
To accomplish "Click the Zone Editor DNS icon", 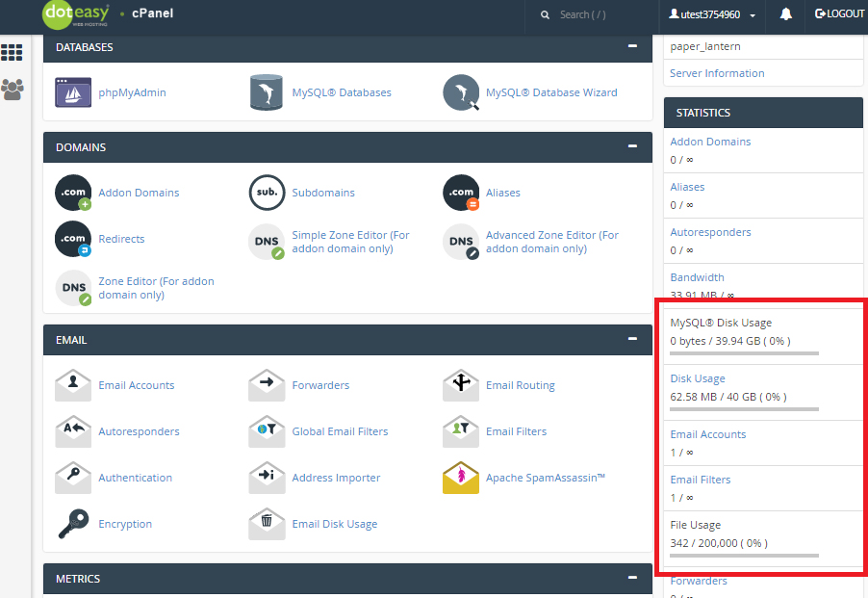I will (73, 288).
